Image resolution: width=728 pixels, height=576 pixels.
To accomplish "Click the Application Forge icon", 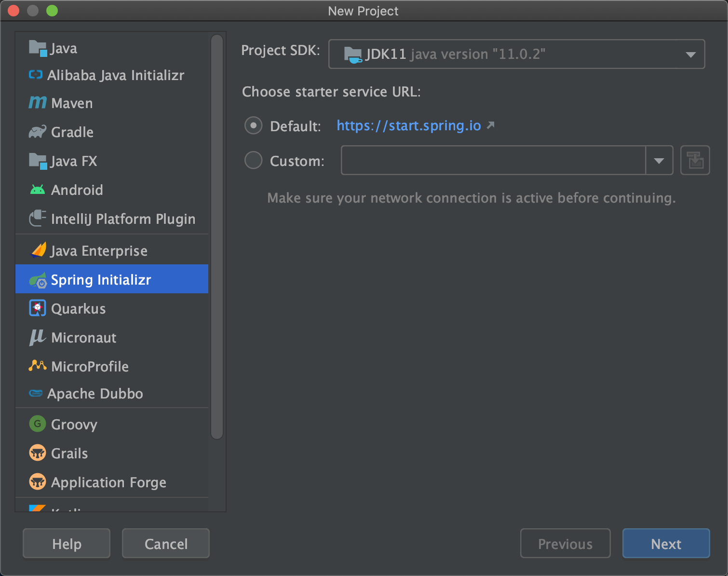I will pos(38,482).
